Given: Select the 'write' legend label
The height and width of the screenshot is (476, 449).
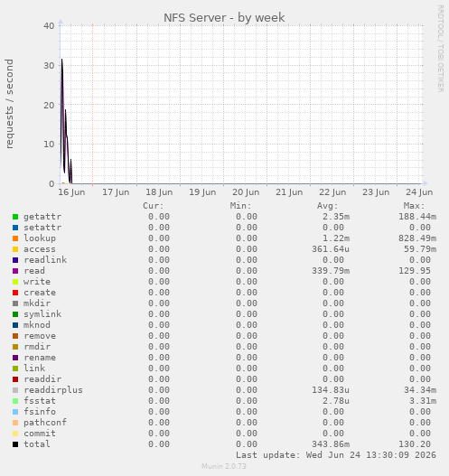Looking at the screenshot, I should (37, 282).
